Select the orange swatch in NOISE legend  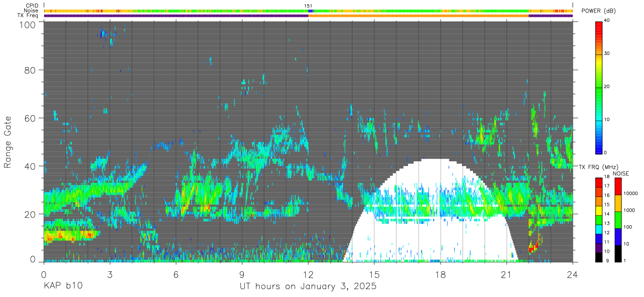(x=618, y=203)
